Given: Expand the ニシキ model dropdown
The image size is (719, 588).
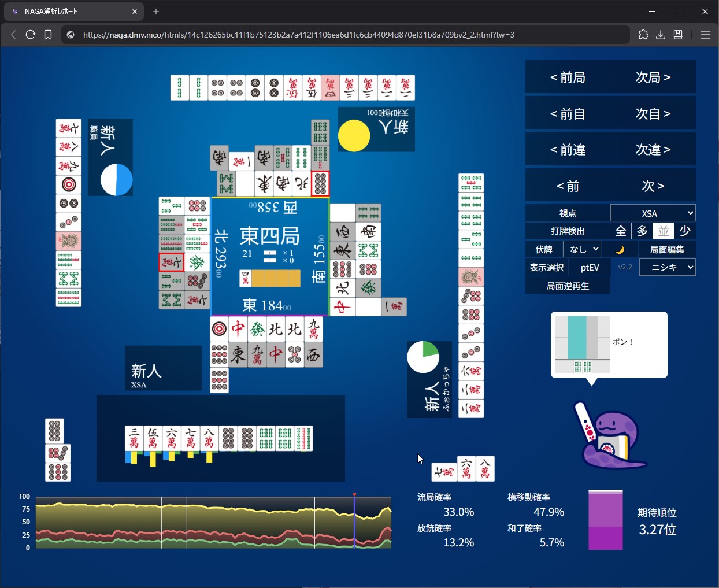Looking at the screenshot, I should tap(667, 267).
